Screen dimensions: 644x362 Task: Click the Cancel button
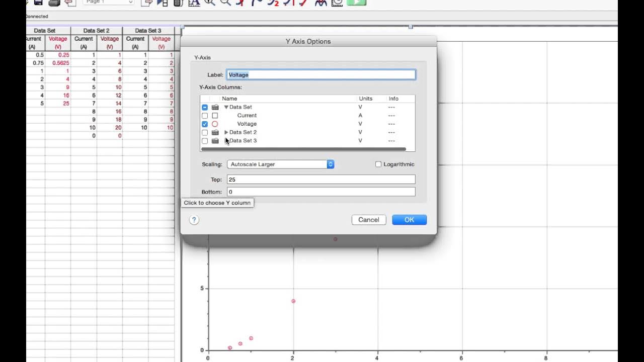tap(369, 220)
